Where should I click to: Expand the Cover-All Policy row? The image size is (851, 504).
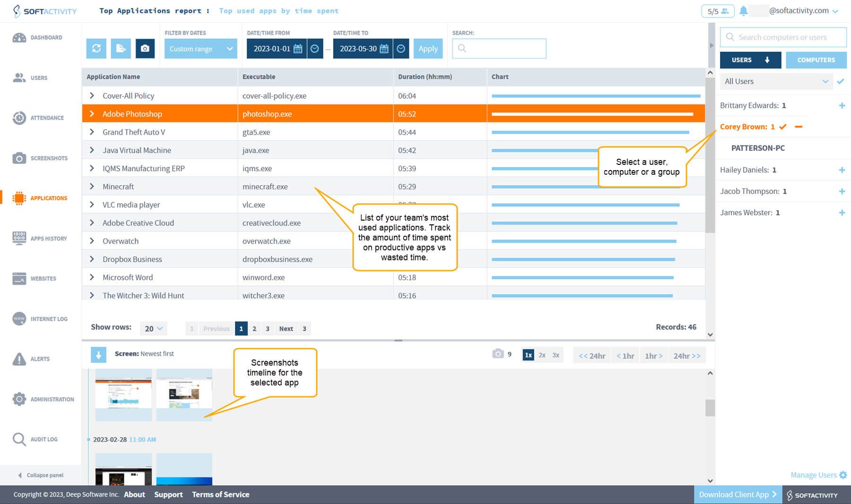tap(92, 95)
